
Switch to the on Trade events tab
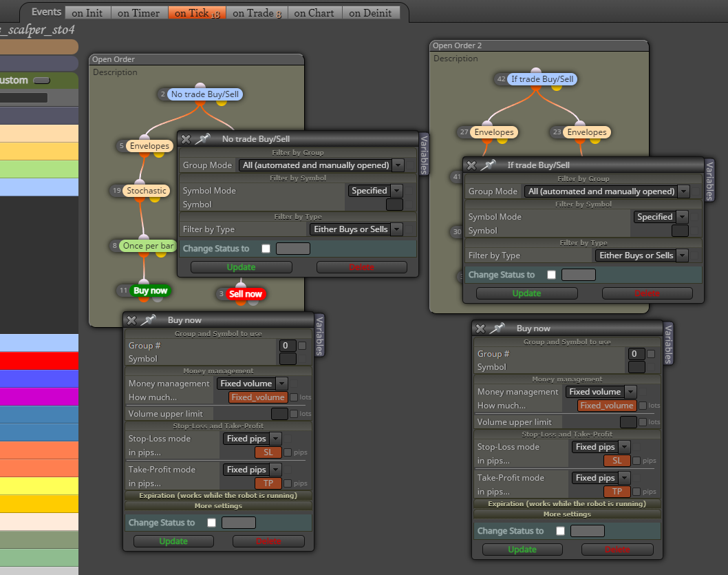click(x=257, y=13)
